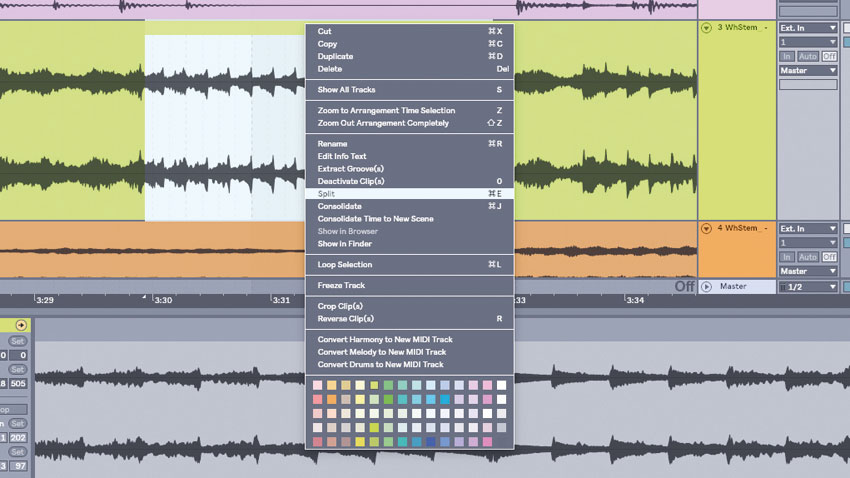Viewport: 850px width, 478px height.
Task: Click the 505 value field in clip panel
Action: (18, 383)
